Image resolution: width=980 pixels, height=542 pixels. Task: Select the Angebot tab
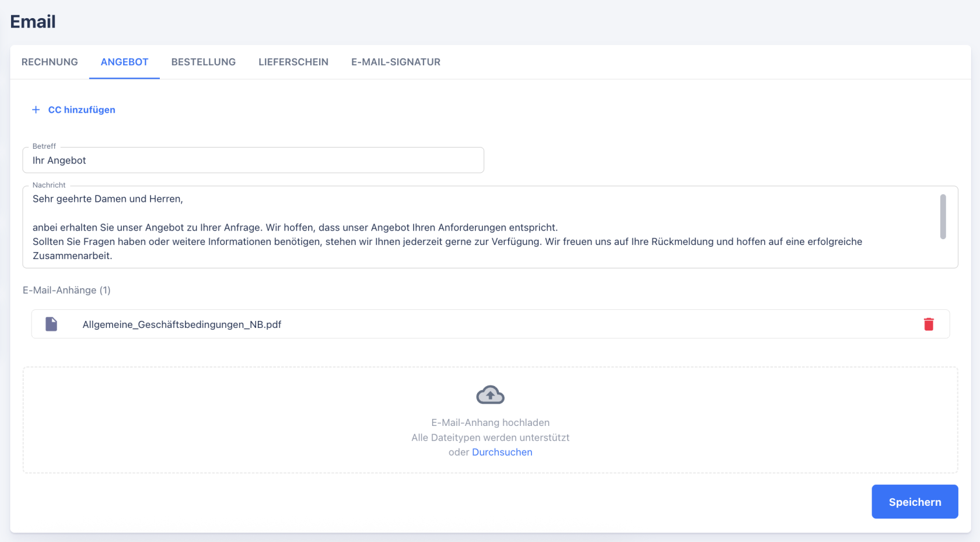click(x=124, y=62)
